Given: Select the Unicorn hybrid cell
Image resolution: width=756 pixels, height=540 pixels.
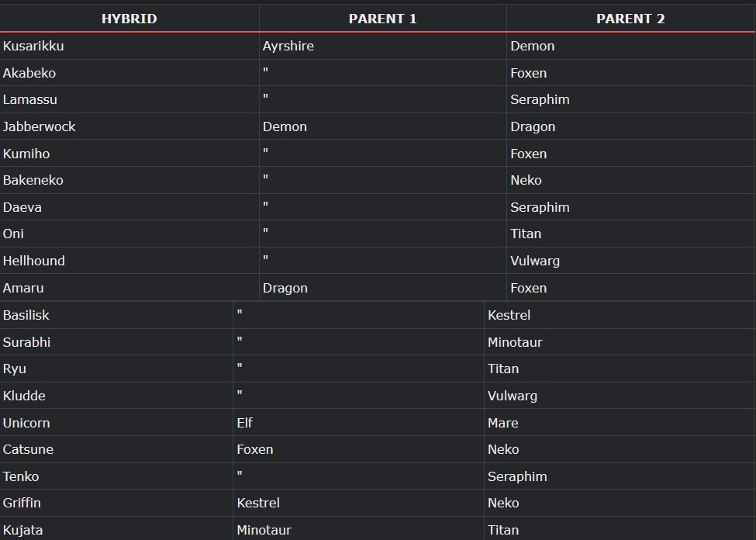Looking at the screenshot, I should coord(26,423).
